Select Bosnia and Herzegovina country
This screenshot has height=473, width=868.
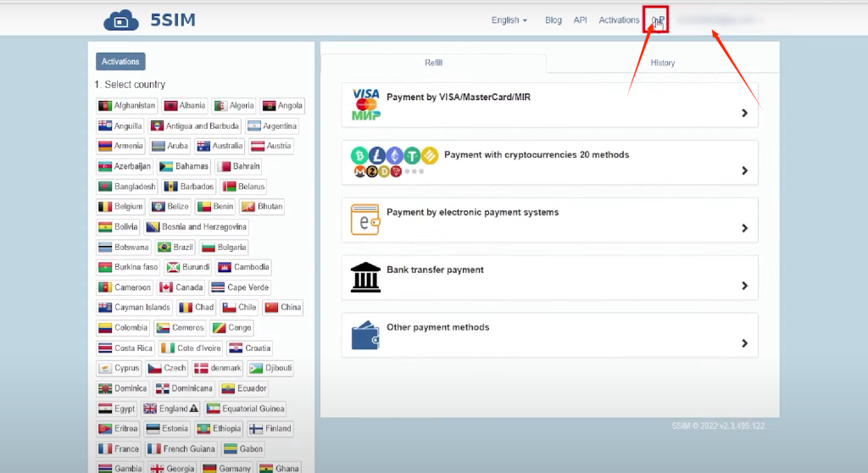click(x=196, y=227)
